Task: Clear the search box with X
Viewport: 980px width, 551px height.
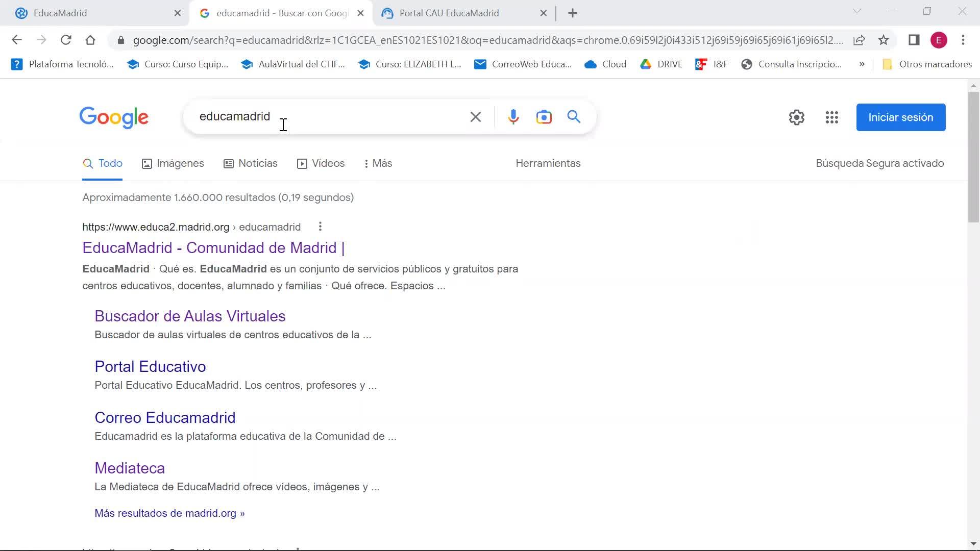Action: (x=475, y=117)
